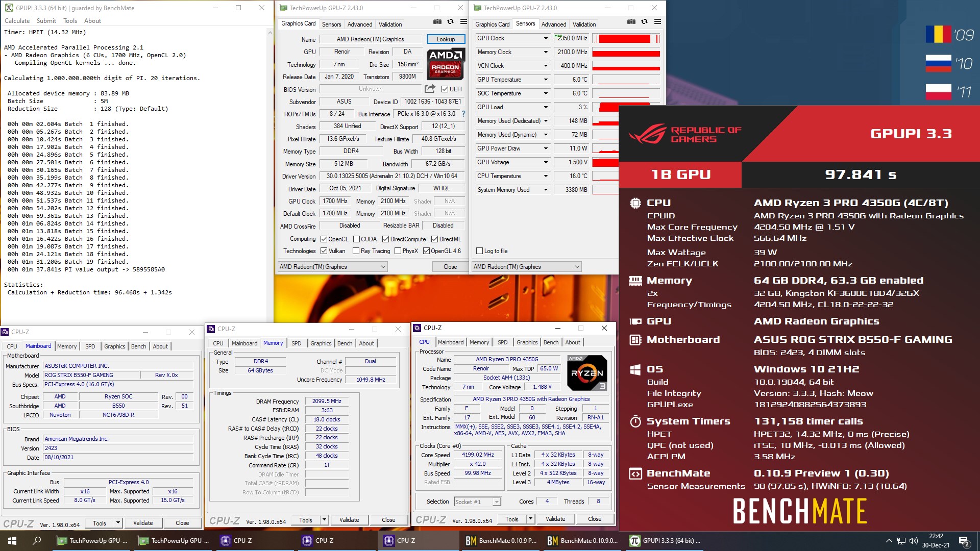Image resolution: width=980 pixels, height=551 pixels.
Task: Click the refresh icon in left GPU-Z window
Action: pos(450,21)
